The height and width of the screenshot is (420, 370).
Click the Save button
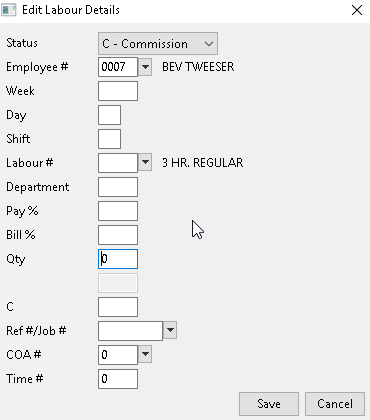269,404
